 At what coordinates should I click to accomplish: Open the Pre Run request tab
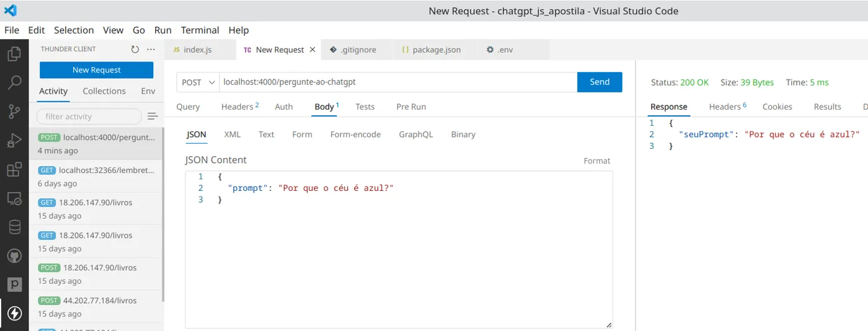(x=411, y=107)
